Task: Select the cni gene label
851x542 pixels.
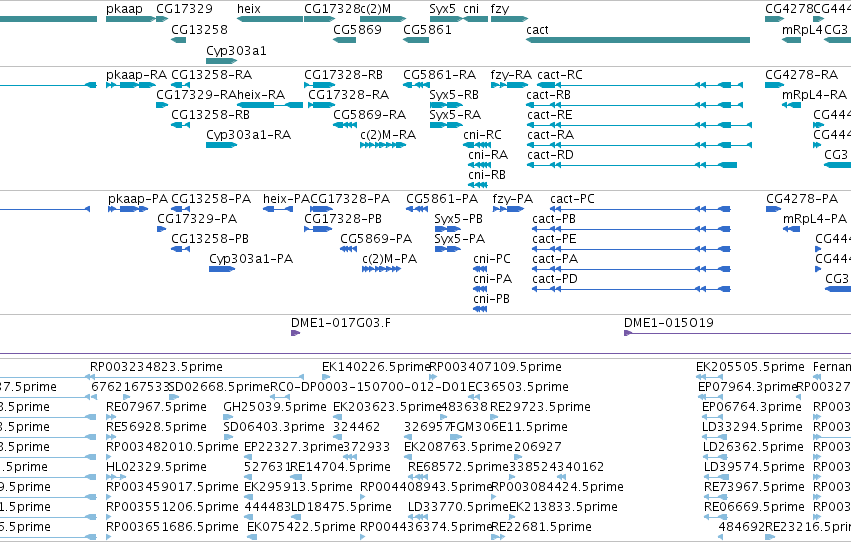Action: [471, 9]
